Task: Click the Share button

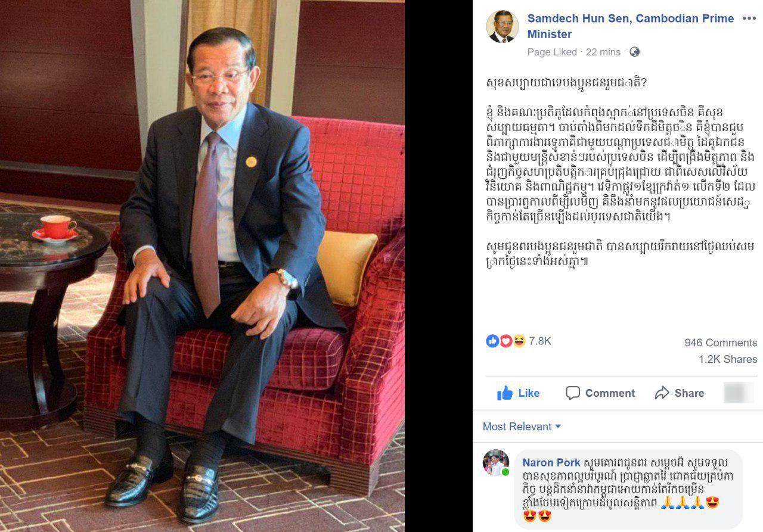Action: [679, 393]
